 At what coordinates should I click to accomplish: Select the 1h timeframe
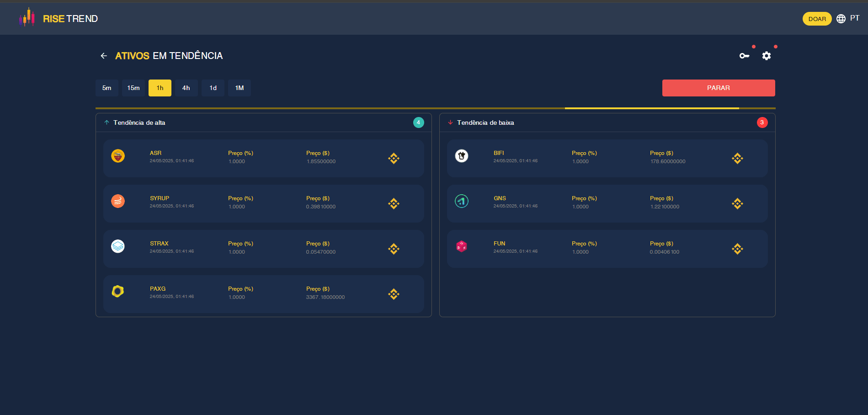point(160,88)
